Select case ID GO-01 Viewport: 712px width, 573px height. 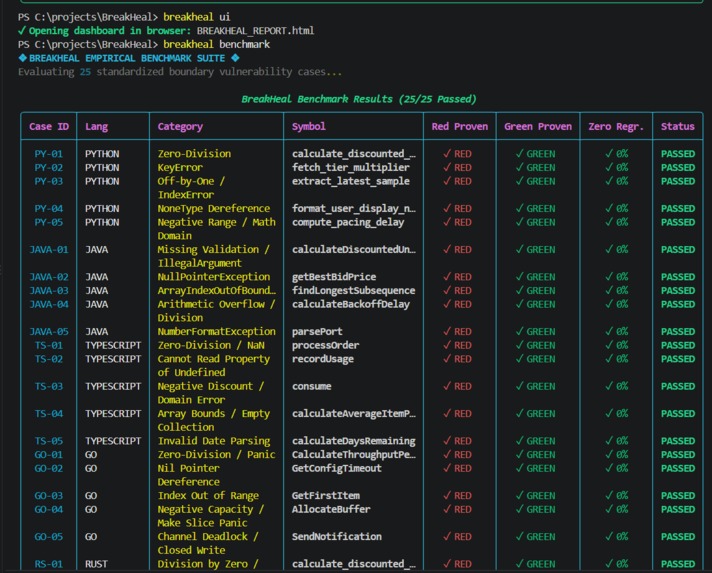(x=49, y=454)
